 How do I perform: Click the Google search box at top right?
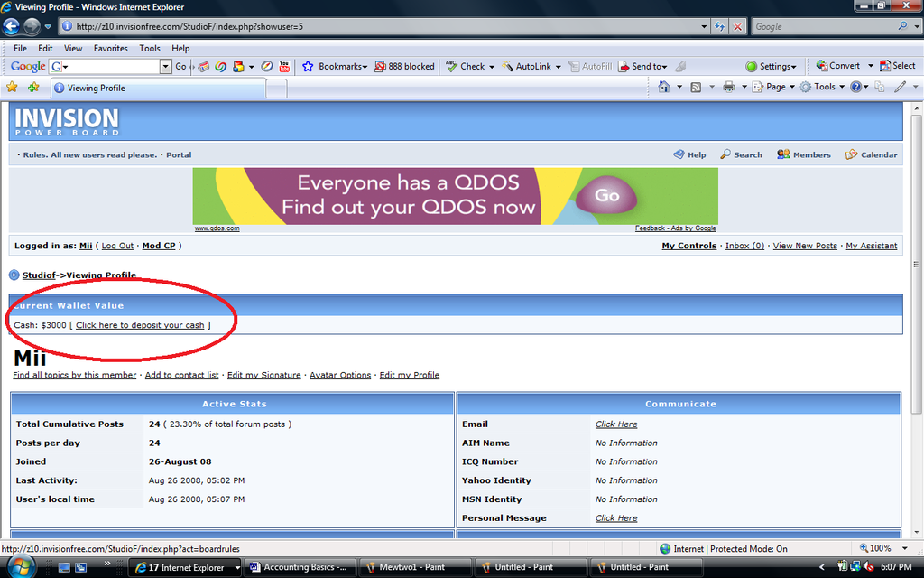(x=823, y=26)
